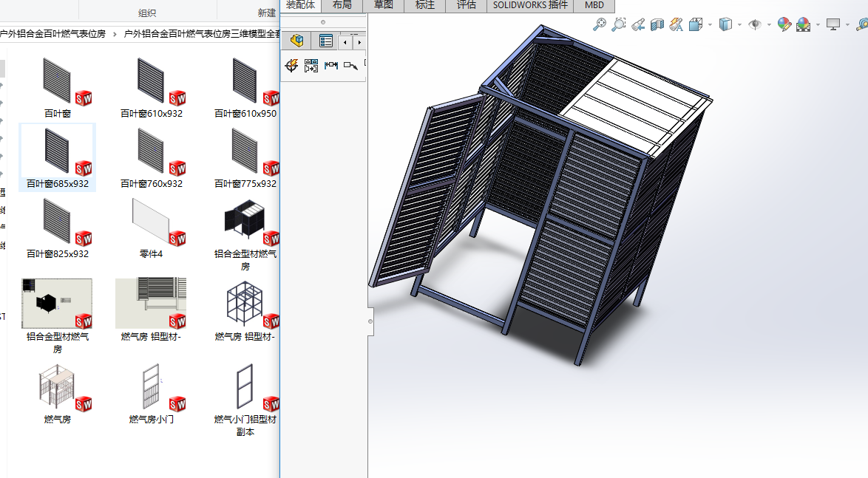Switch to the 评估 tab
This screenshot has width=868, height=478.
466,5
